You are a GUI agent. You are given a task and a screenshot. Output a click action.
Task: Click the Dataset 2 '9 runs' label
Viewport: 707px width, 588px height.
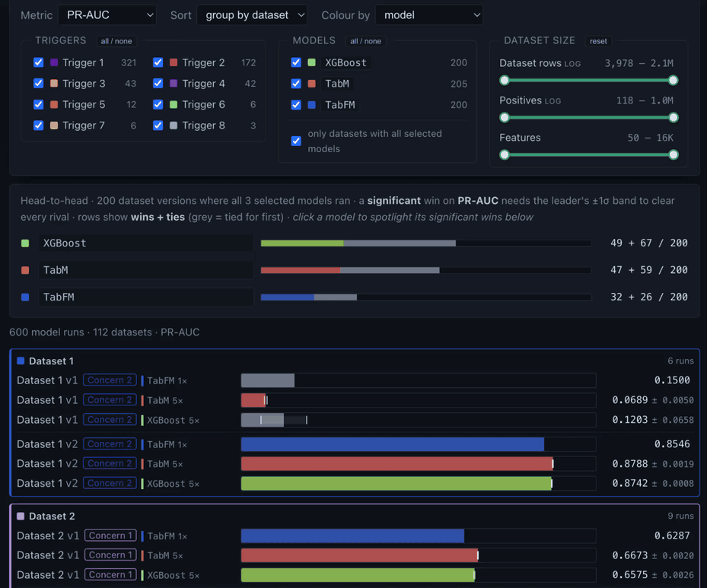[680, 516]
